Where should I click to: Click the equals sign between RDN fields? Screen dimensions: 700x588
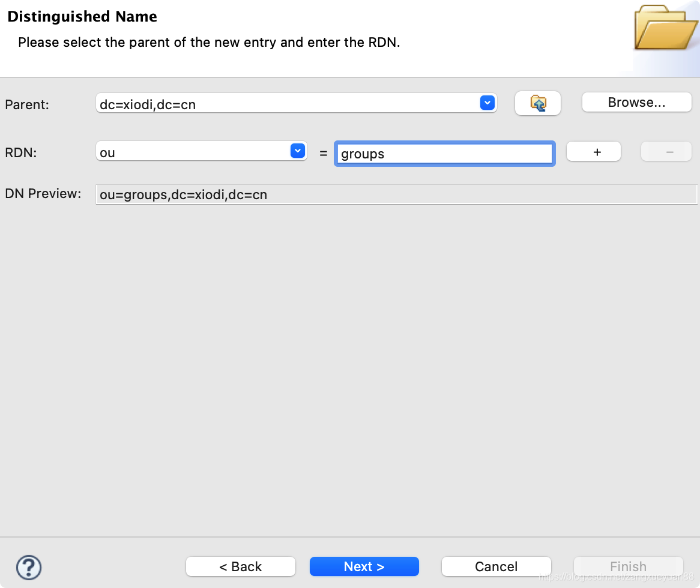(323, 153)
